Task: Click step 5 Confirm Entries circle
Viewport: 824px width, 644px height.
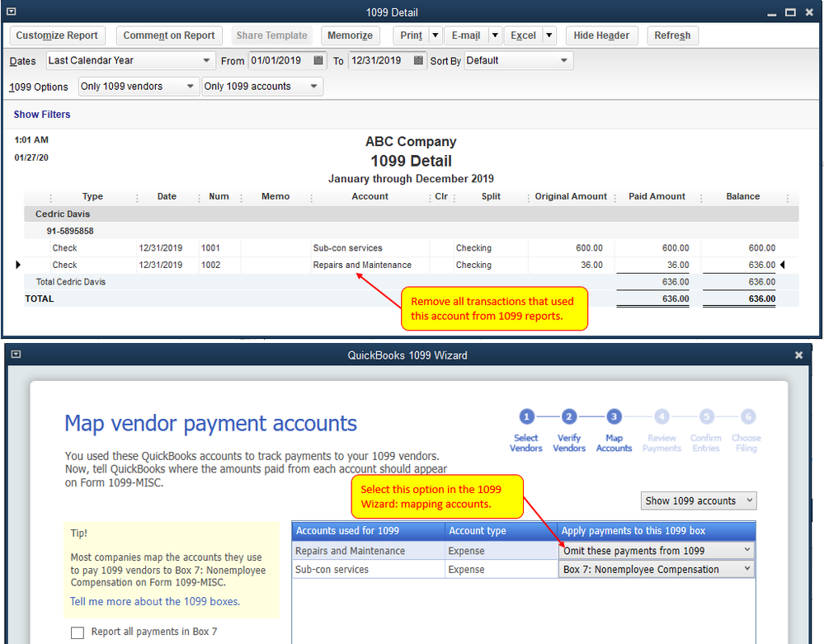Action: (706, 417)
